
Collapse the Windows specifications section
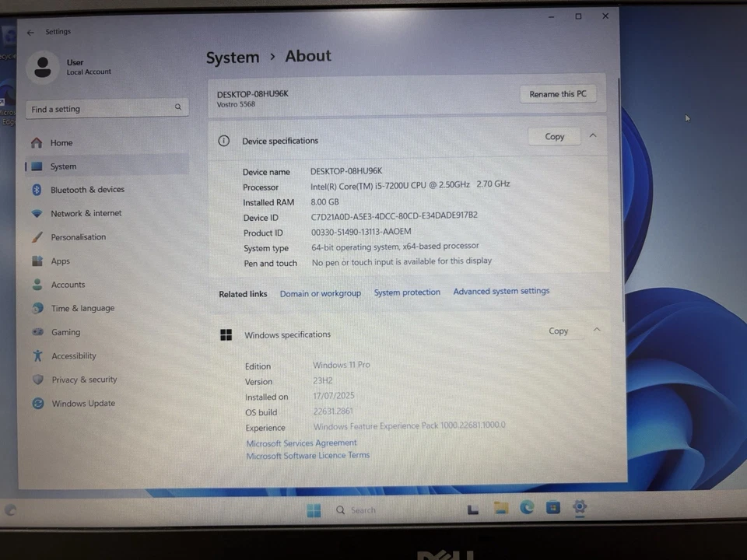(x=596, y=330)
